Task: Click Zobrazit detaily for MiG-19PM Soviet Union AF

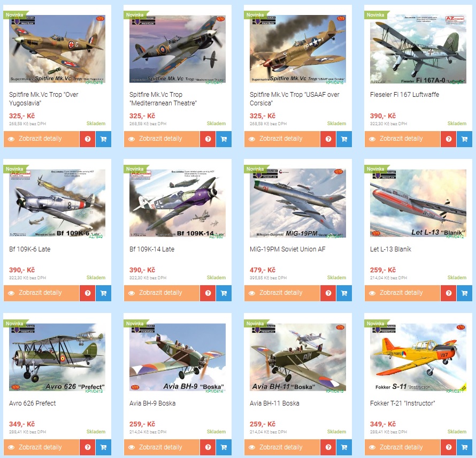Action: tap(282, 293)
